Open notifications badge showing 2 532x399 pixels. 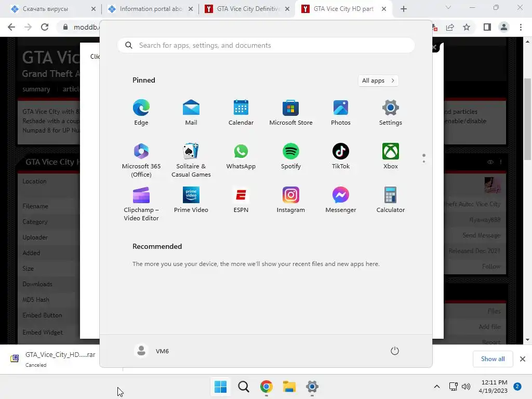517,386
